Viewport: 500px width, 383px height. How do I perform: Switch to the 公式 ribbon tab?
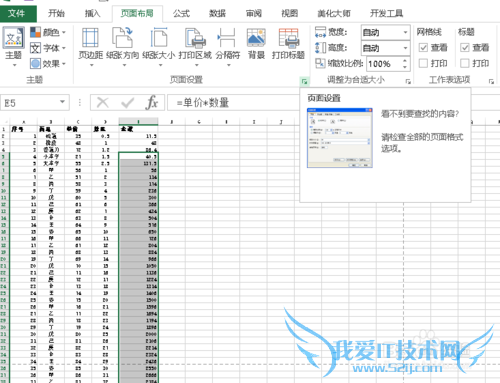tap(181, 13)
